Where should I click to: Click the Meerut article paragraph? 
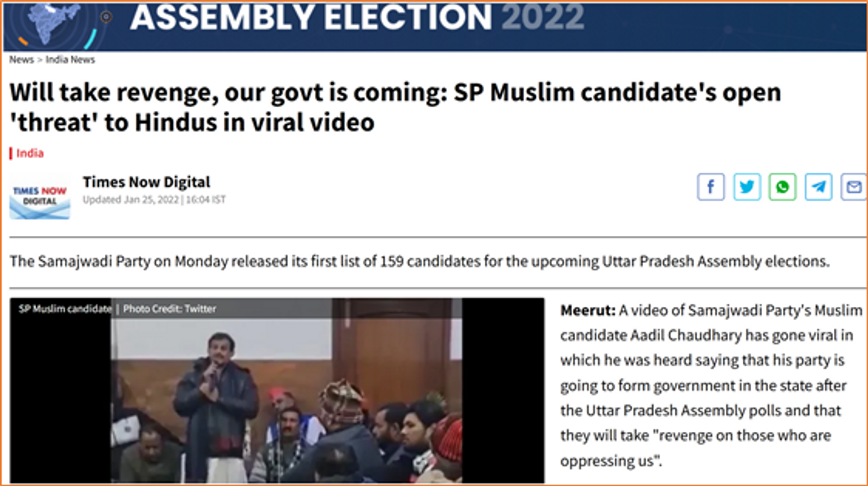tap(711, 385)
